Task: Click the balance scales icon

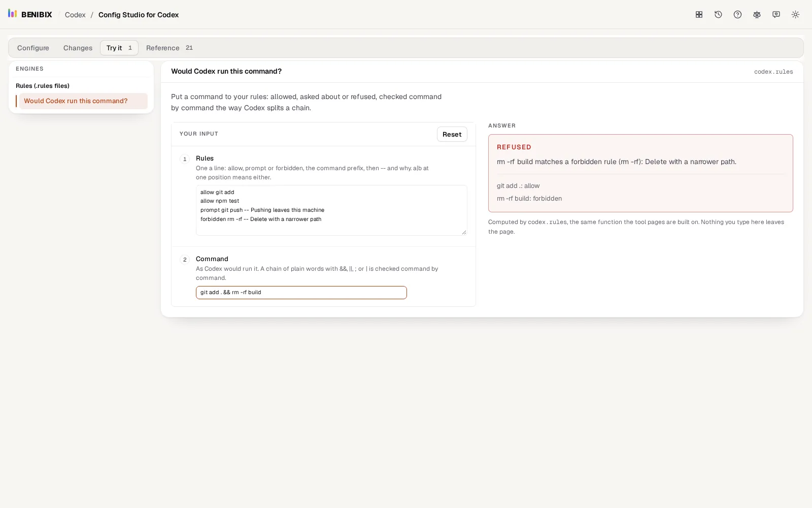Action: 757,15
